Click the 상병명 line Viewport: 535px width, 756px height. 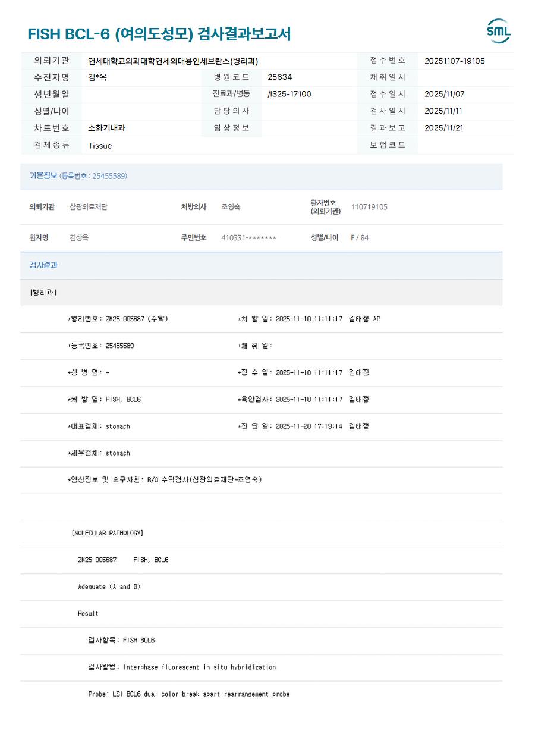click(x=88, y=372)
